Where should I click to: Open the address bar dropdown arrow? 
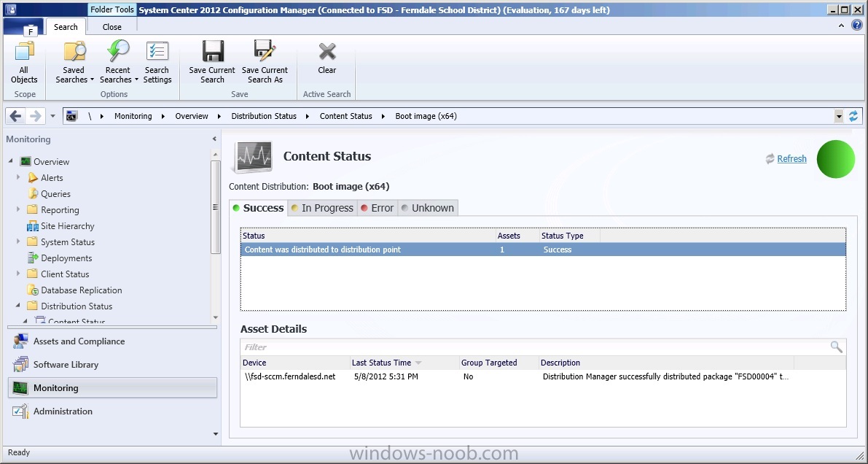point(839,116)
